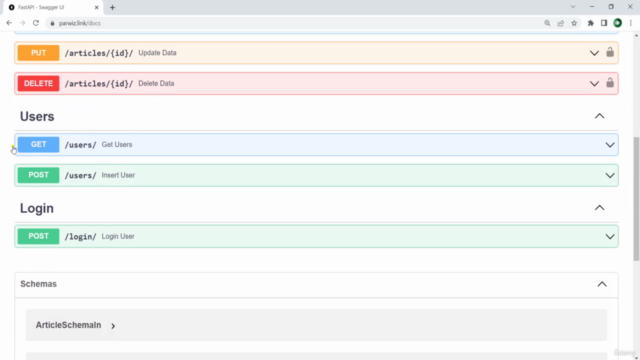This screenshot has width=640, height=360.
Task: Click the scrollbar up arrow
Action: coord(636,36)
